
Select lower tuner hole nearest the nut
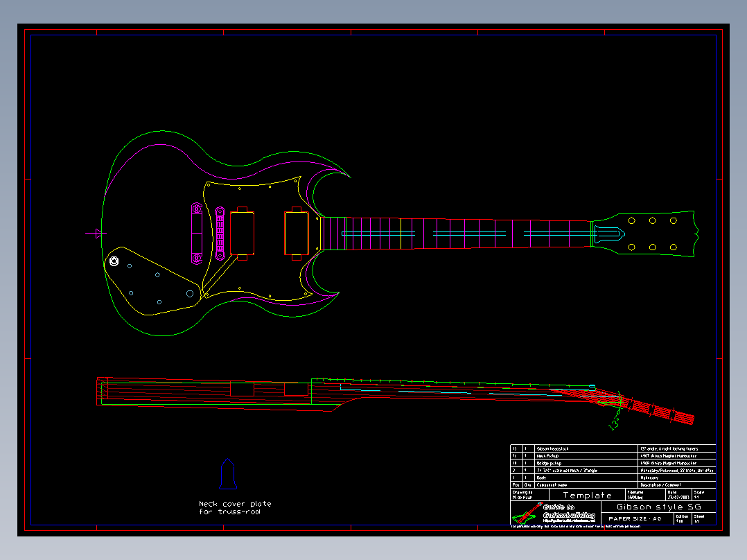632,247
